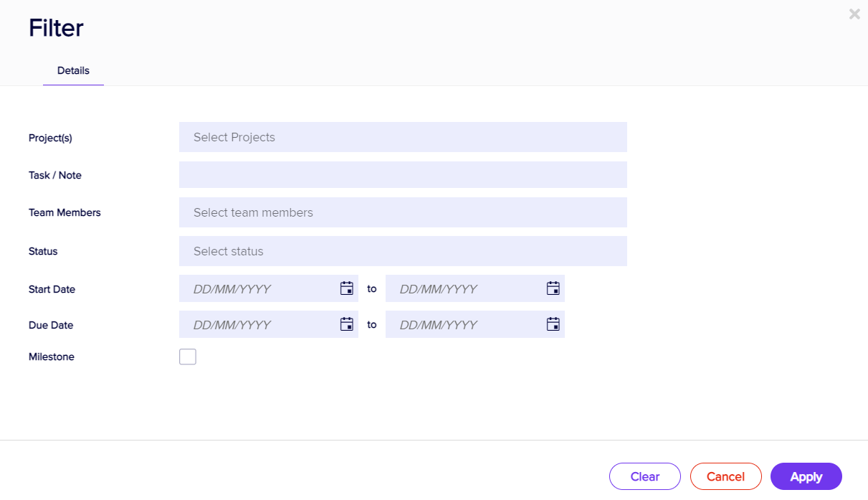
Task: Toggle the Milestone checkbox
Action: click(x=188, y=357)
